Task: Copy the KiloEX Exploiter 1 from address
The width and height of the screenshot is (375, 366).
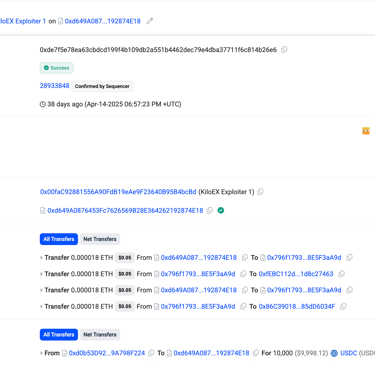Action: coord(260,192)
